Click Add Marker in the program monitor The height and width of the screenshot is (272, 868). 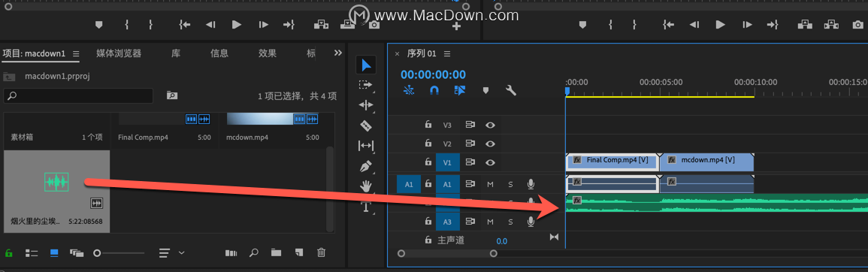pyautogui.click(x=582, y=24)
